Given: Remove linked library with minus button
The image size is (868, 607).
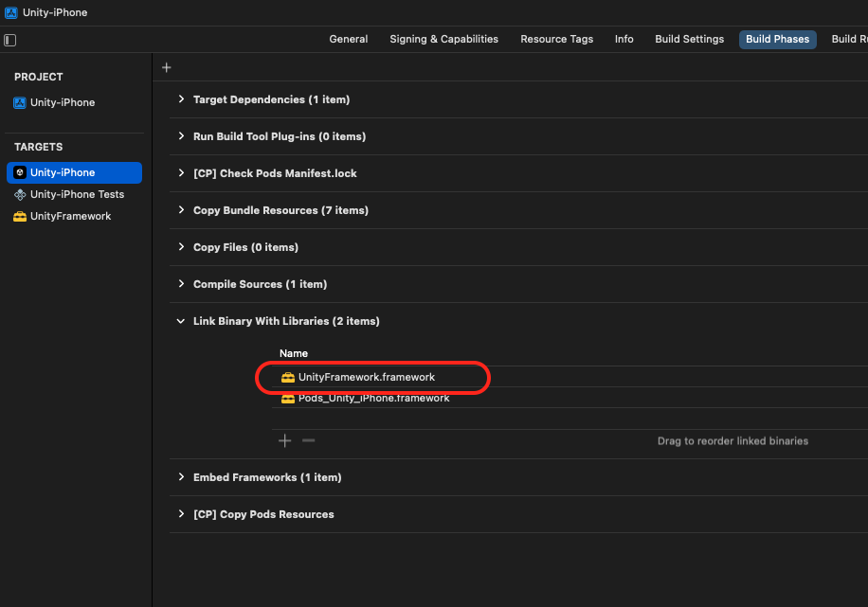Looking at the screenshot, I should click(x=309, y=441).
